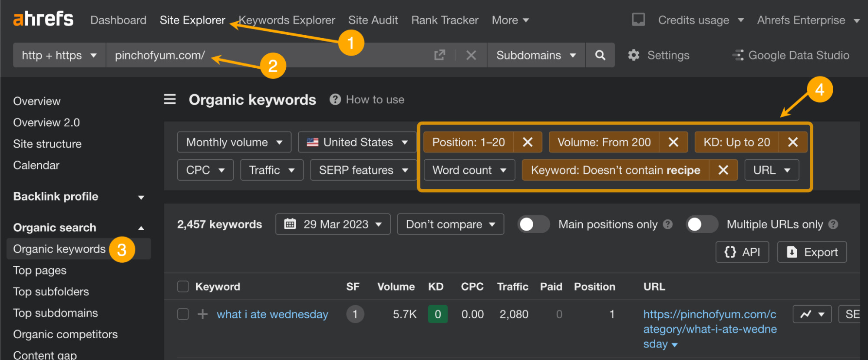Click the Export button

point(812,252)
